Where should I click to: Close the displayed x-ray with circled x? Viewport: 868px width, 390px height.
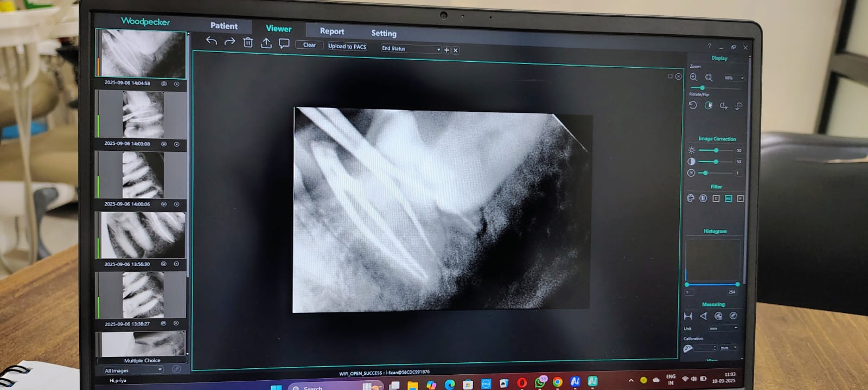pos(679,76)
